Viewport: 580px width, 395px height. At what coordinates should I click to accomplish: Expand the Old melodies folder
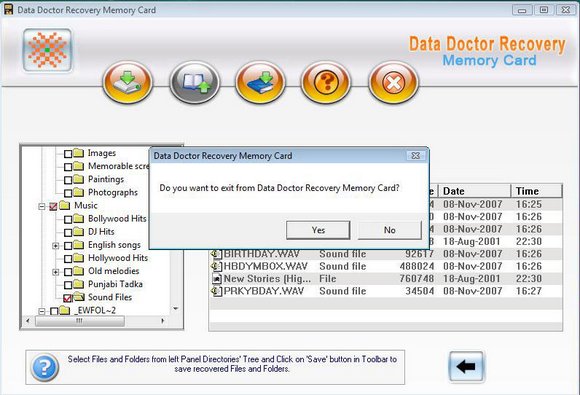[x=55, y=272]
